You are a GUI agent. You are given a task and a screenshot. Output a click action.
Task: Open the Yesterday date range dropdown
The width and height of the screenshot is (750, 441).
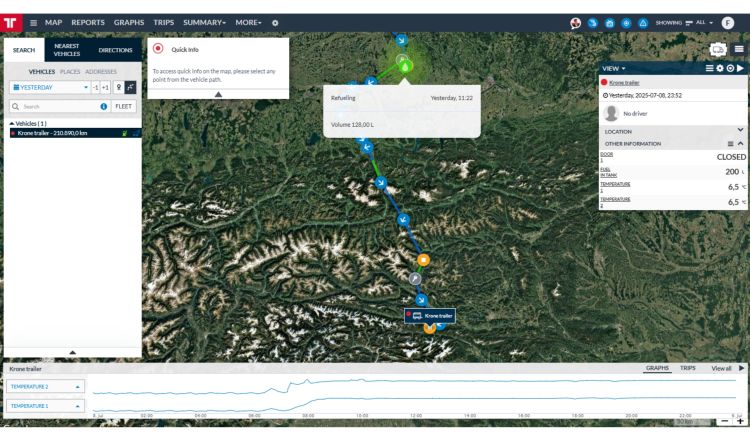50,88
